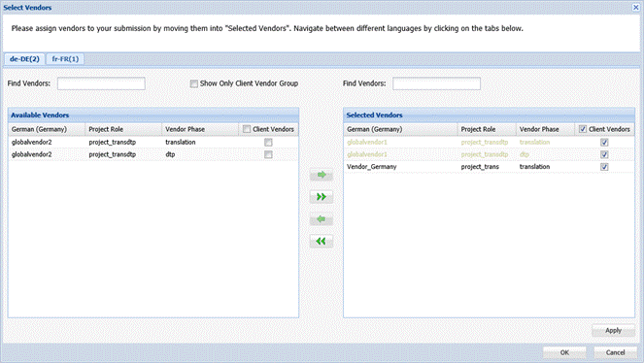
Task: Move selected vendor right with single arrow
Action: click(322, 175)
